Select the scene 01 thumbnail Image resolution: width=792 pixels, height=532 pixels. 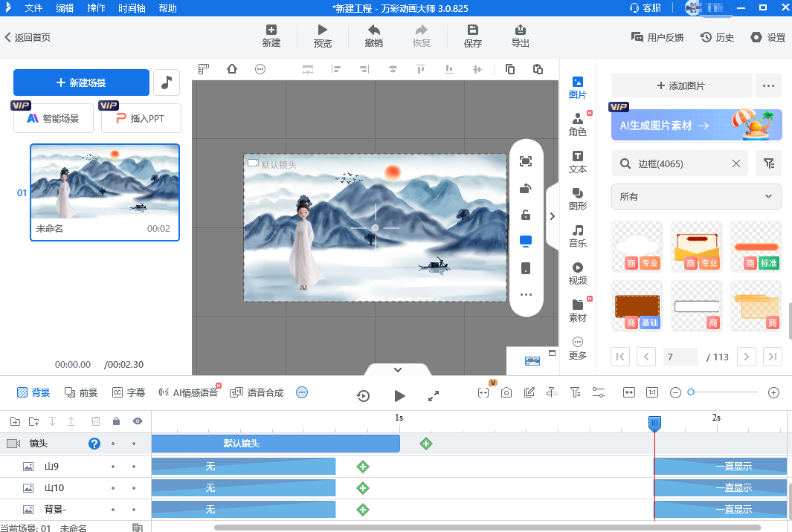click(105, 182)
